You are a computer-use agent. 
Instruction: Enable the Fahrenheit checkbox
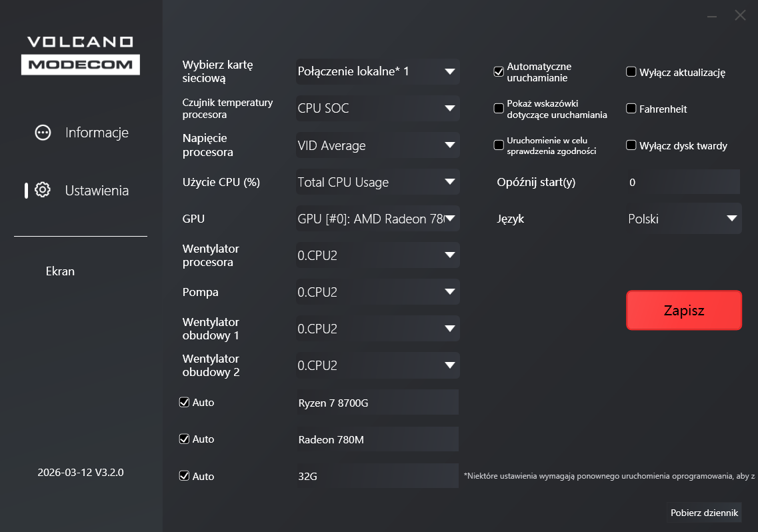click(x=631, y=109)
